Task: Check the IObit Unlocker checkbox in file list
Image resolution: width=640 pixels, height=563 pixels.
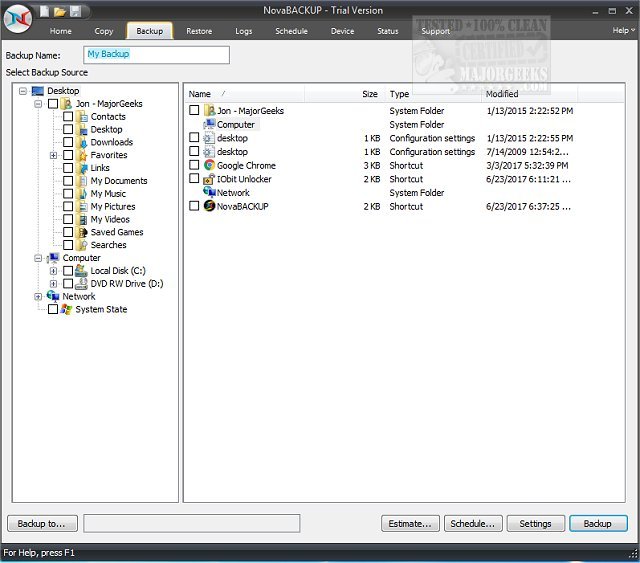Action: [x=194, y=178]
